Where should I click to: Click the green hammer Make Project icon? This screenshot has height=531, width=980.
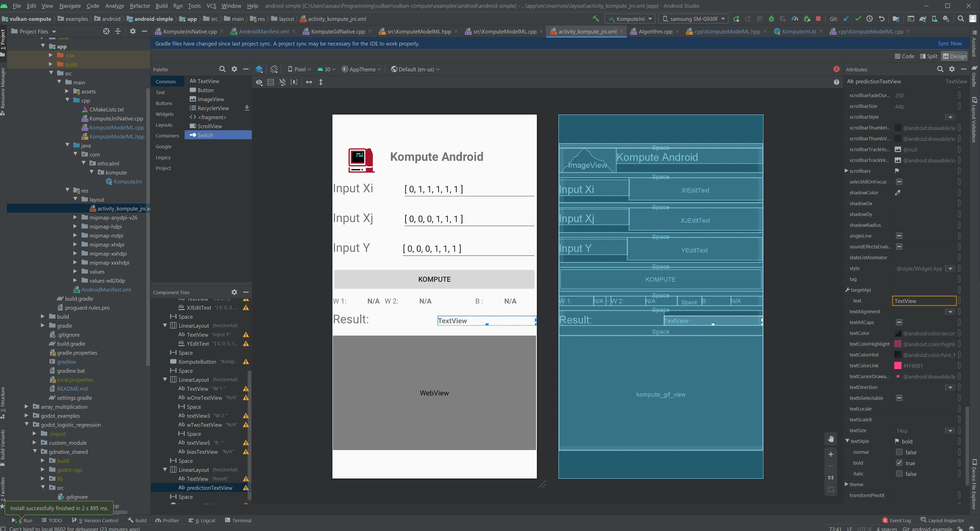click(x=596, y=19)
